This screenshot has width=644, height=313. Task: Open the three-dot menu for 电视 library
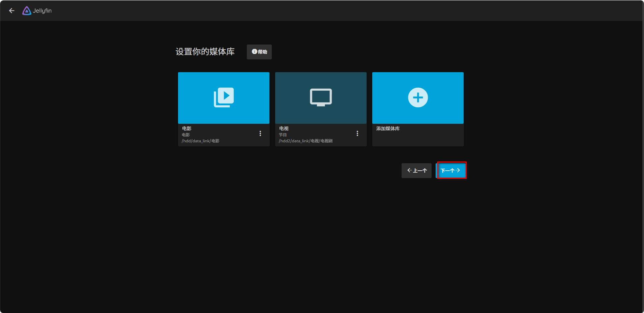tap(357, 134)
